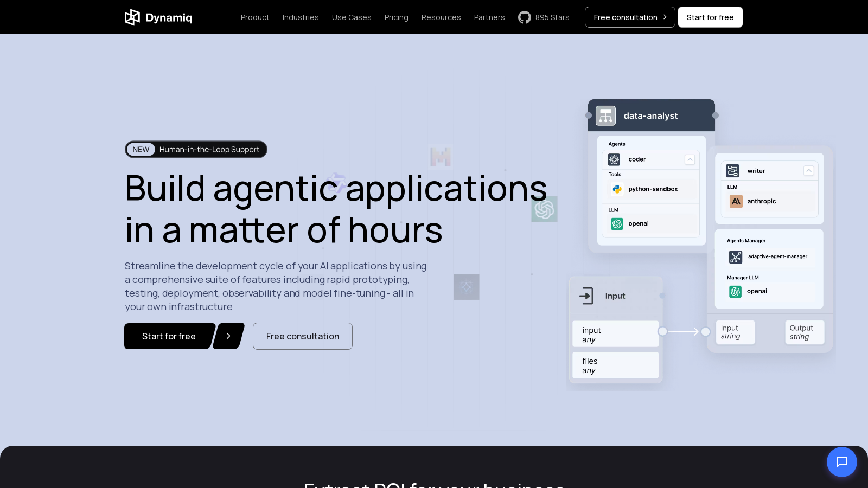The height and width of the screenshot is (488, 868).
Task: Click the coder agent icon
Action: click(614, 159)
